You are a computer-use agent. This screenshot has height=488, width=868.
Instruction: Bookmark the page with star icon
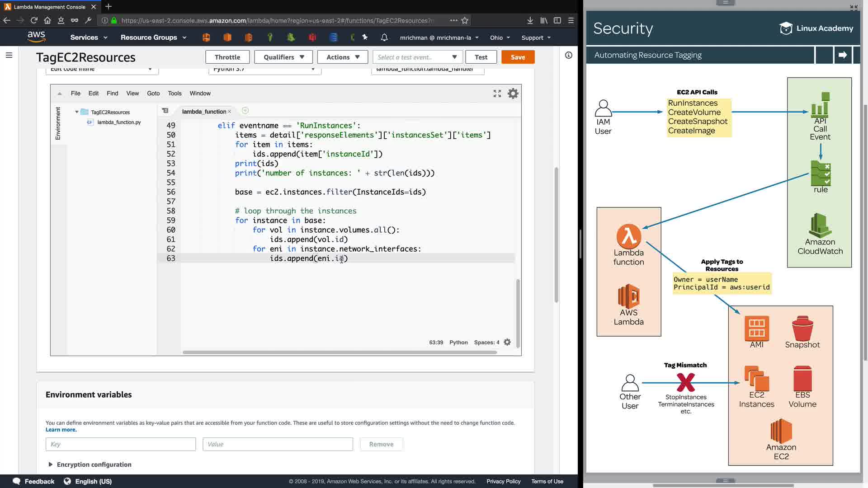(465, 20)
